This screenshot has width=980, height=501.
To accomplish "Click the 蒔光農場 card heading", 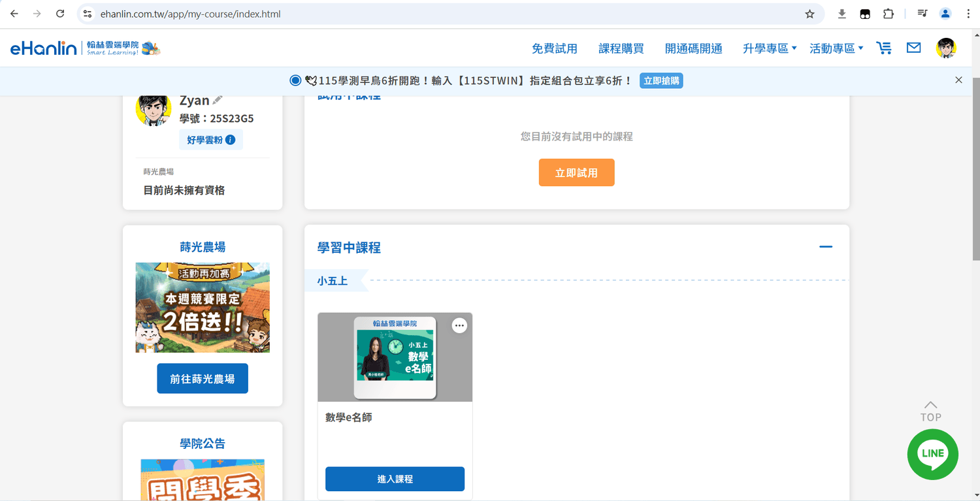I will coord(203,247).
